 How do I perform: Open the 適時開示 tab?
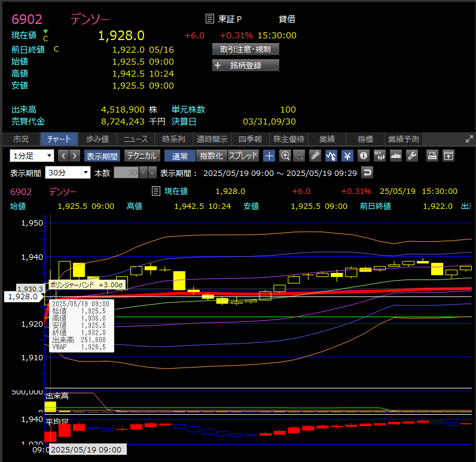(212, 139)
